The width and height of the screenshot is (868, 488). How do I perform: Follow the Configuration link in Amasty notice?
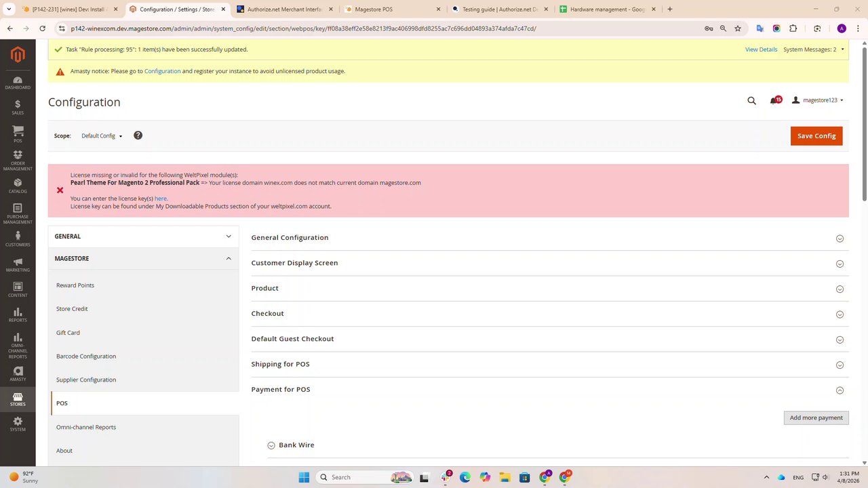click(163, 71)
